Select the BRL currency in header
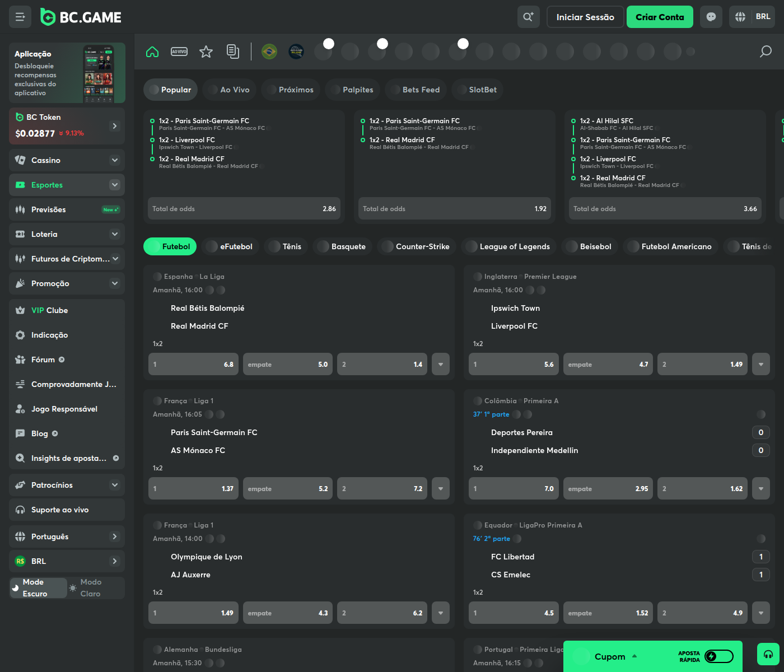The height and width of the screenshot is (672, 784). point(763,17)
